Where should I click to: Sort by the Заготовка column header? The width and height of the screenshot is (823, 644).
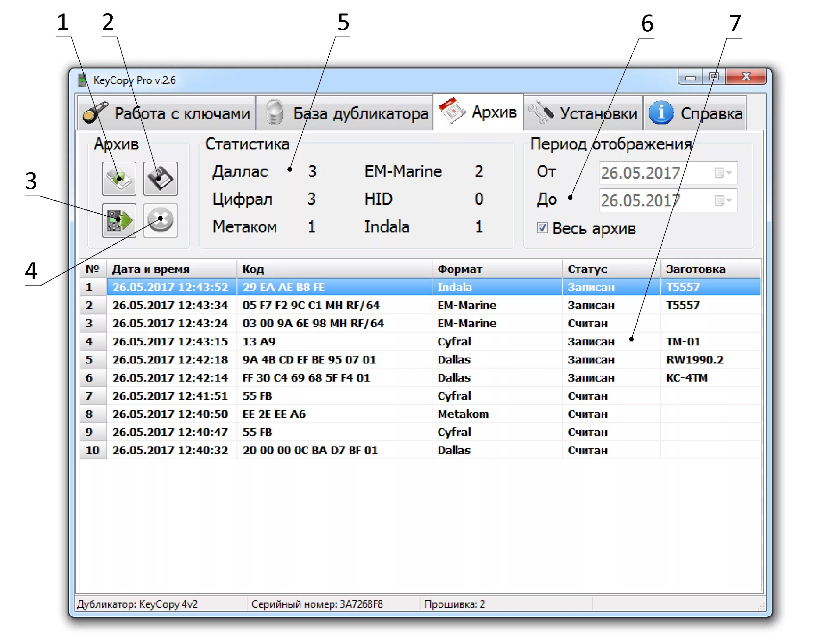pyautogui.click(x=711, y=269)
